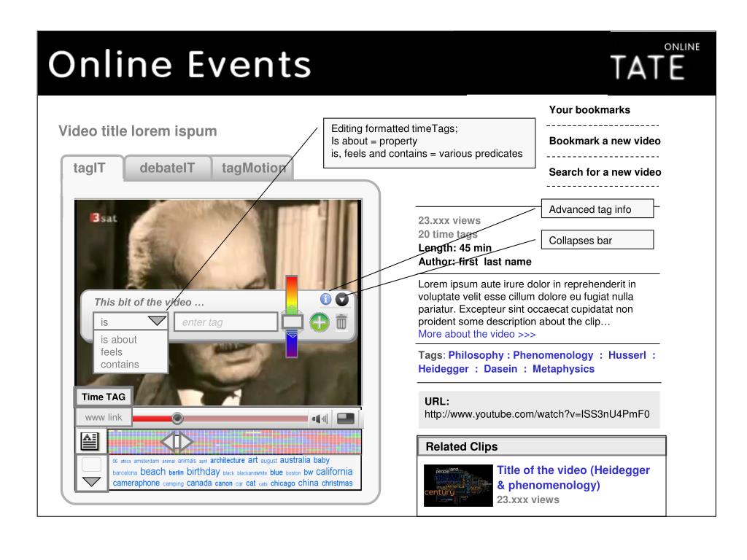Click the '20 time tags' text
Viewport: 747px width, 560px height.
click(x=448, y=234)
